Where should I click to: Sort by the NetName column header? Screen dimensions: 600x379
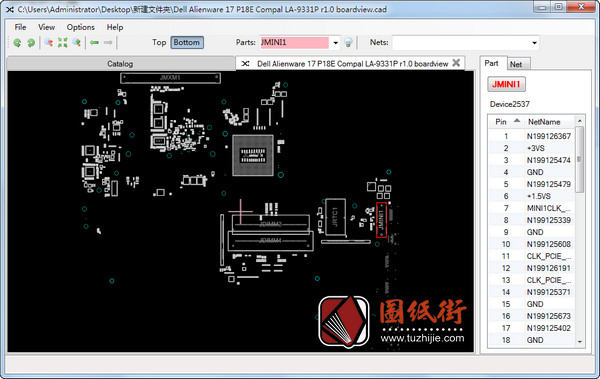tap(548, 122)
